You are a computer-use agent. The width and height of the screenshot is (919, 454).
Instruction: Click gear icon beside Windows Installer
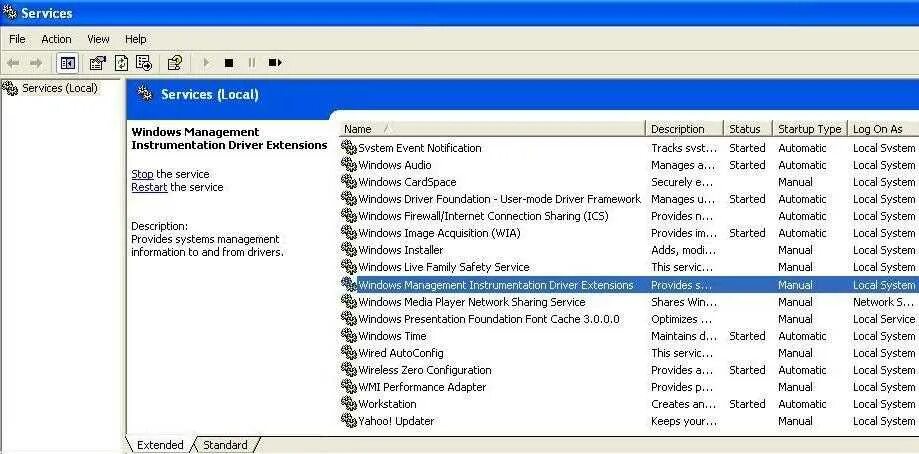tap(349, 250)
